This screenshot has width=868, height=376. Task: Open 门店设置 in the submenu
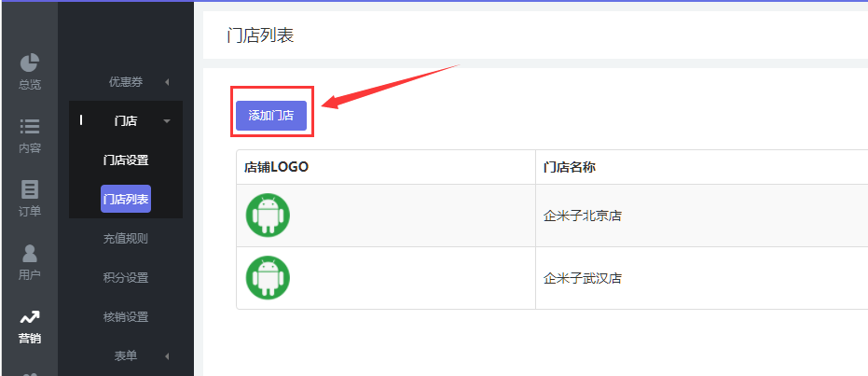126,160
